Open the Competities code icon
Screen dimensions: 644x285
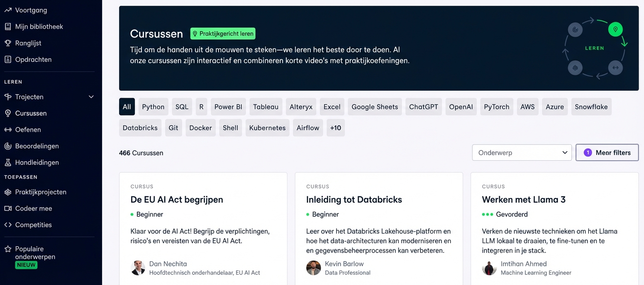[7, 225]
